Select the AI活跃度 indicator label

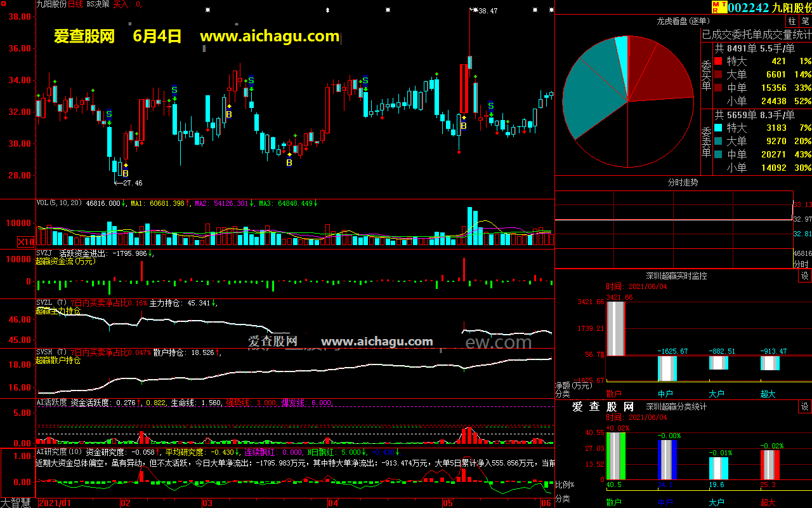(51, 402)
